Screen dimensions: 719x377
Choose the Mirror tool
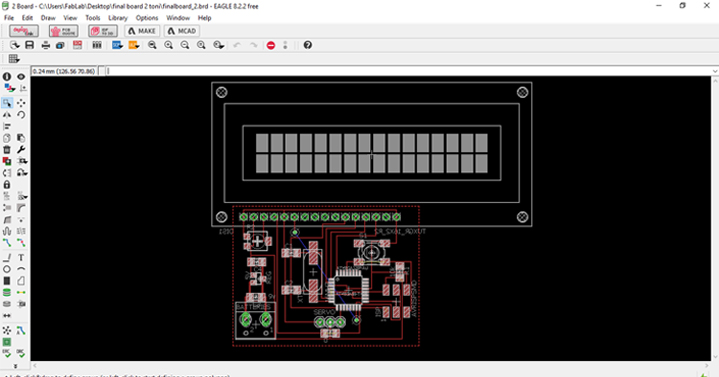point(7,115)
